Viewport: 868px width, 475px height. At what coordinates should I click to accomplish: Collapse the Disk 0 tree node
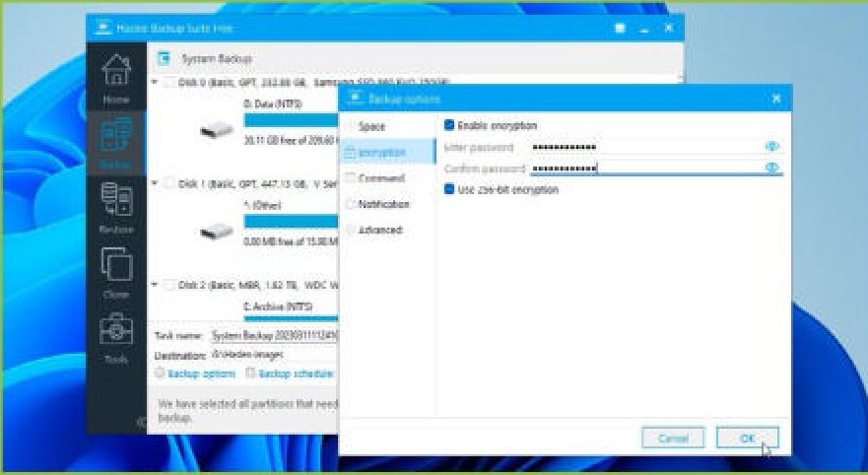(155, 82)
